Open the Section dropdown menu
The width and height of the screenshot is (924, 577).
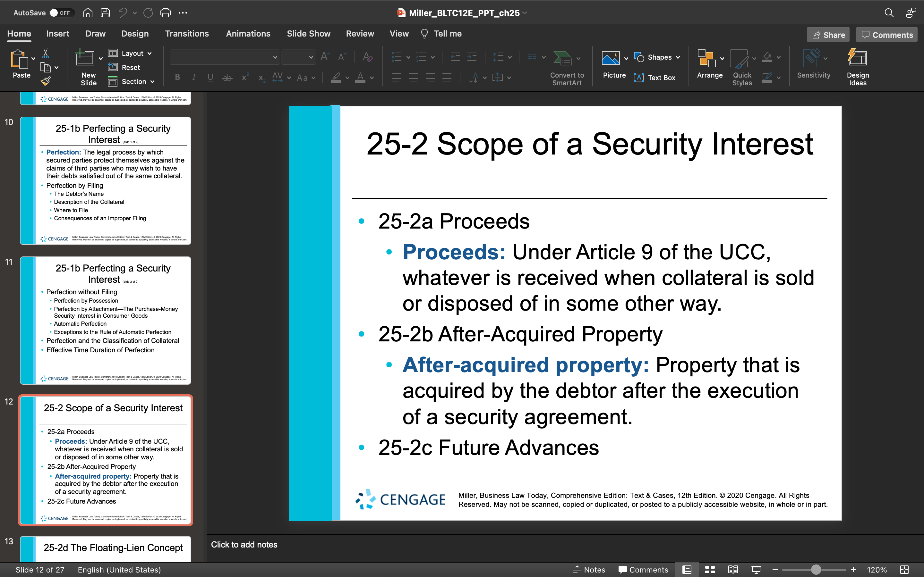pyautogui.click(x=131, y=81)
